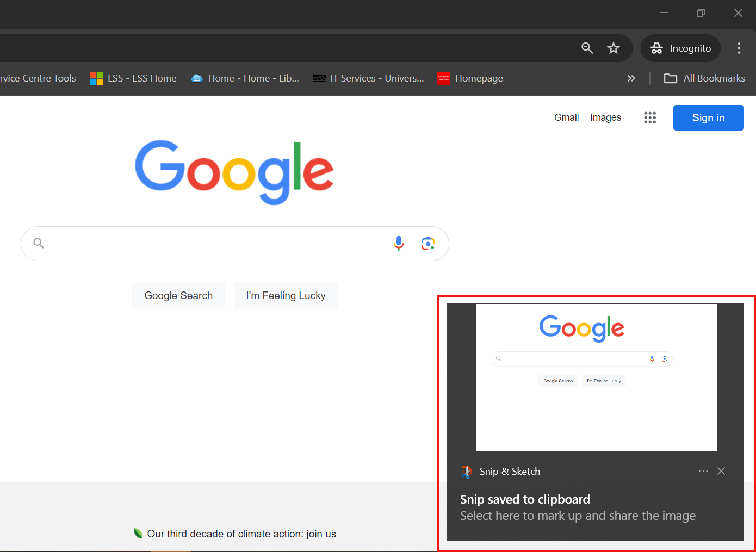Click the Incognito indicator button
Viewport: 756px width, 552px height.
pyautogui.click(x=681, y=48)
